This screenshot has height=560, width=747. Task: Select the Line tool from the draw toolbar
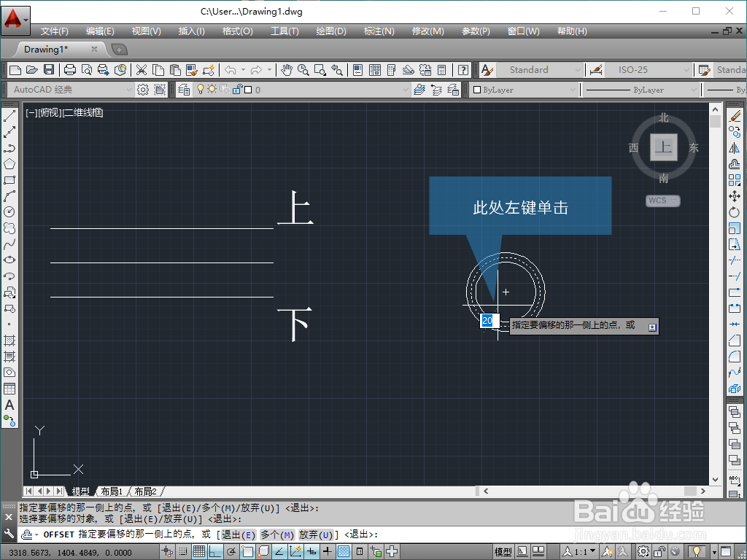click(9, 115)
